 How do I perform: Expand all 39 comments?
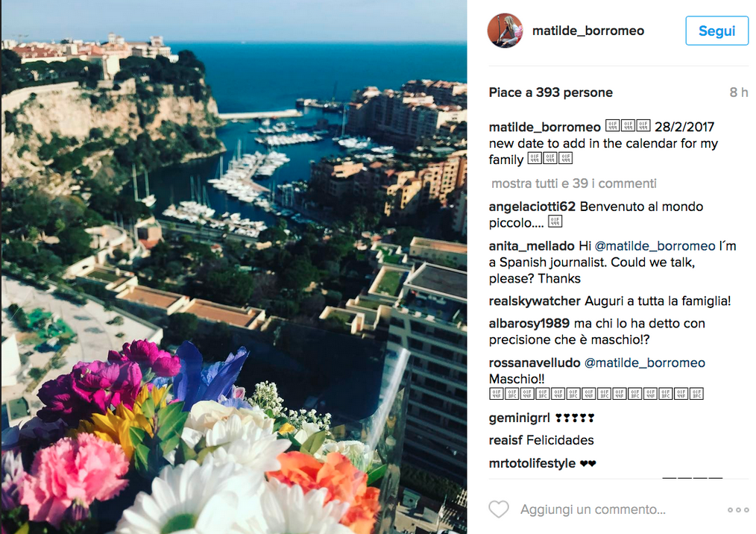[x=573, y=183]
